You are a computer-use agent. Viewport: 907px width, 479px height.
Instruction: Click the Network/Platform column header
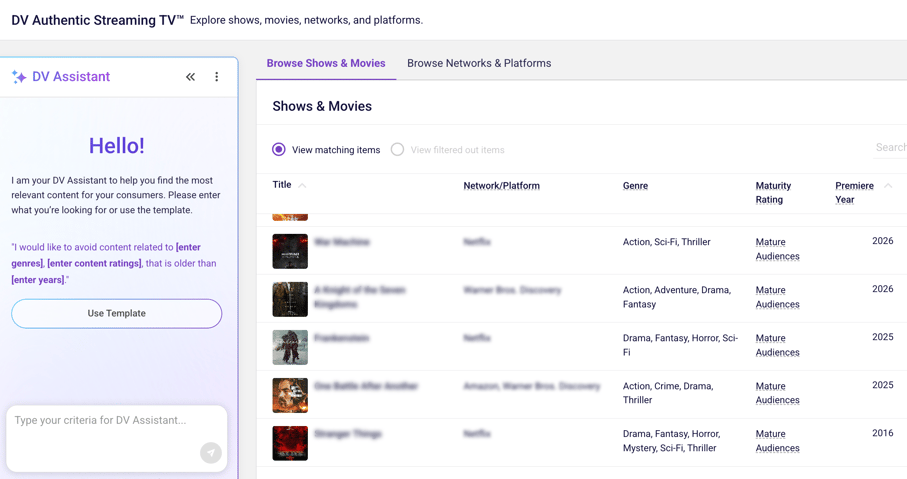[x=501, y=186]
